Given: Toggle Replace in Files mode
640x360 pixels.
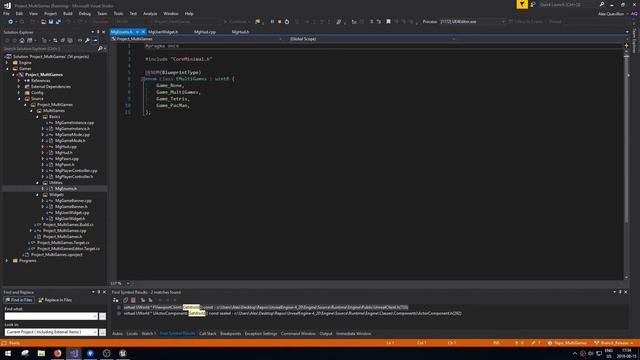Looking at the screenshot, I should pos(55,300).
